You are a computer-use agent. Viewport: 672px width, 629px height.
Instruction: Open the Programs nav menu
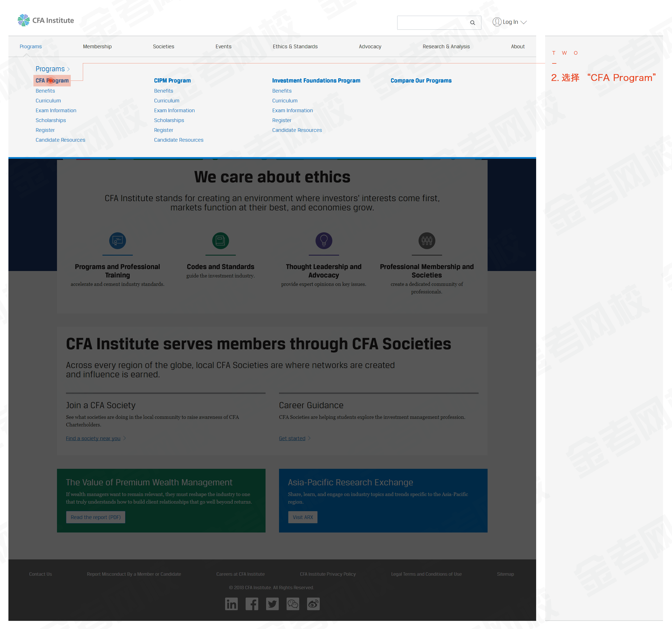click(31, 46)
